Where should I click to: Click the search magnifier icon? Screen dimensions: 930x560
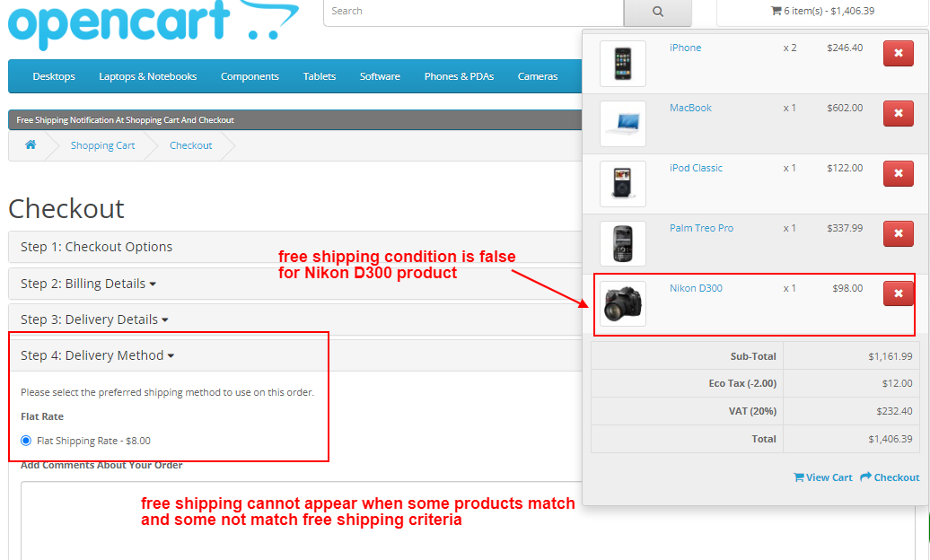tap(657, 13)
